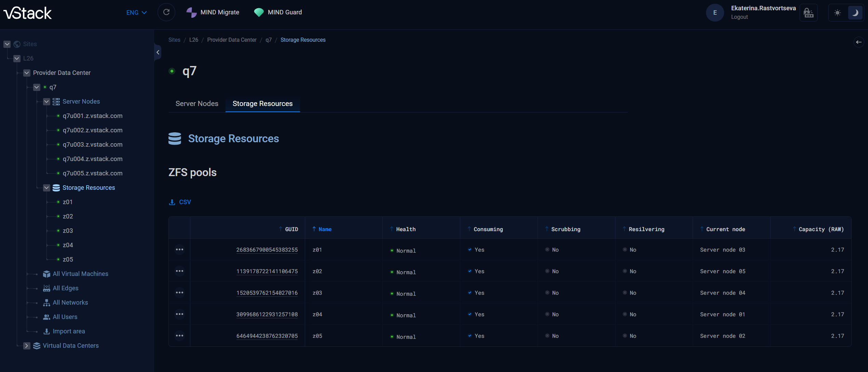
Task: Click the CSV download icon
Action: 172,202
